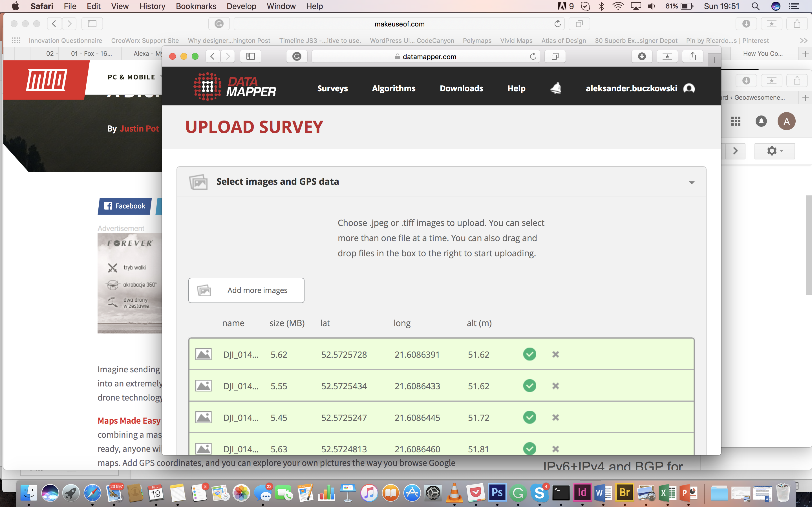
Task: Collapse the Select images and GPS data panel
Action: pos(692,183)
